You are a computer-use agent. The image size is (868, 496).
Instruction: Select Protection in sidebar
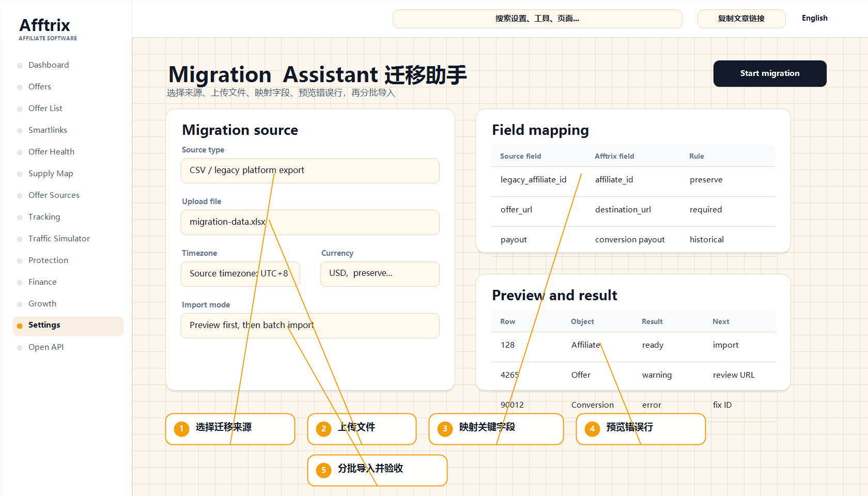click(x=48, y=260)
